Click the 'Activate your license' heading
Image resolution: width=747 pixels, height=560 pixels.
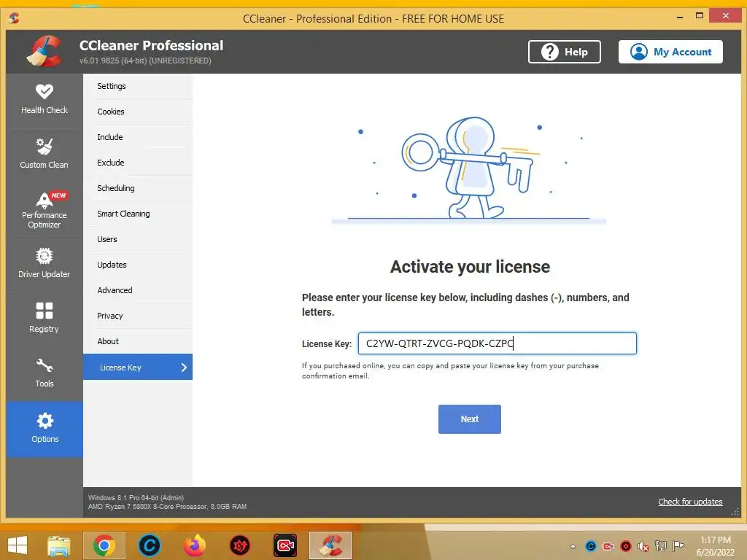tap(470, 267)
